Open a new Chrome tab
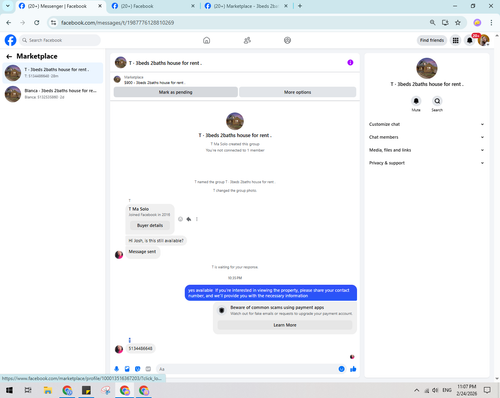The height and width of the screenshot is (398, 500). tap(300, 6)
